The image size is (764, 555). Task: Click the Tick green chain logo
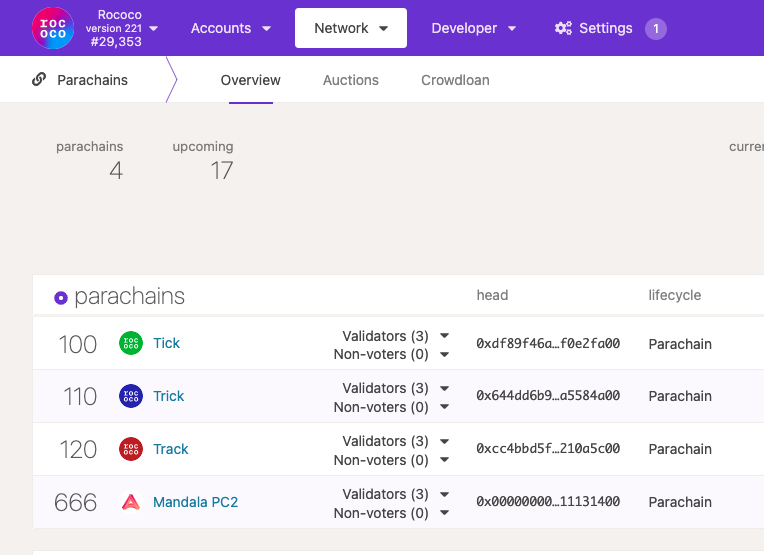(x=131, y=343)
